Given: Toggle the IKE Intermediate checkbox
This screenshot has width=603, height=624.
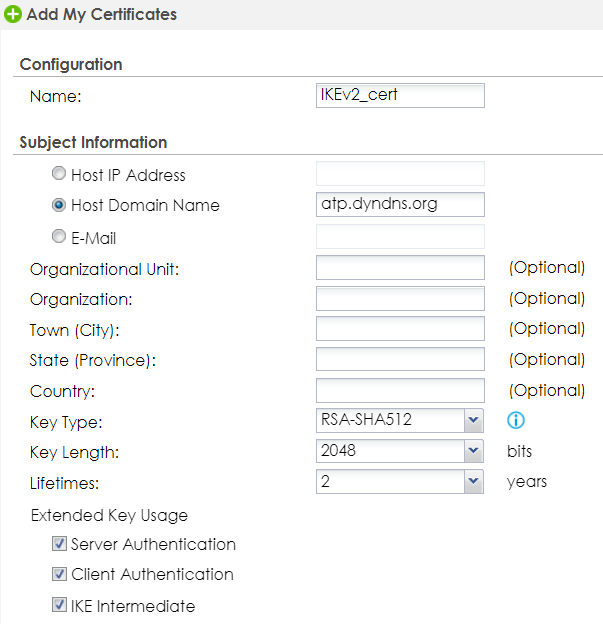Looking at the screenshot, I should point(59,606).
